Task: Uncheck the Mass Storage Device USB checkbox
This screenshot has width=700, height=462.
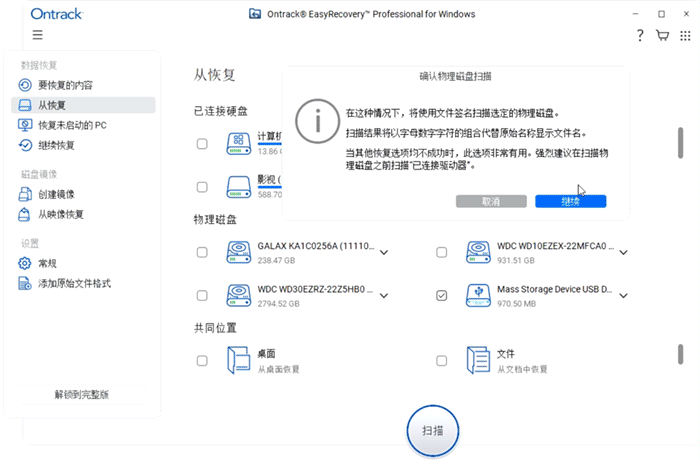Action: pos(442,296)
